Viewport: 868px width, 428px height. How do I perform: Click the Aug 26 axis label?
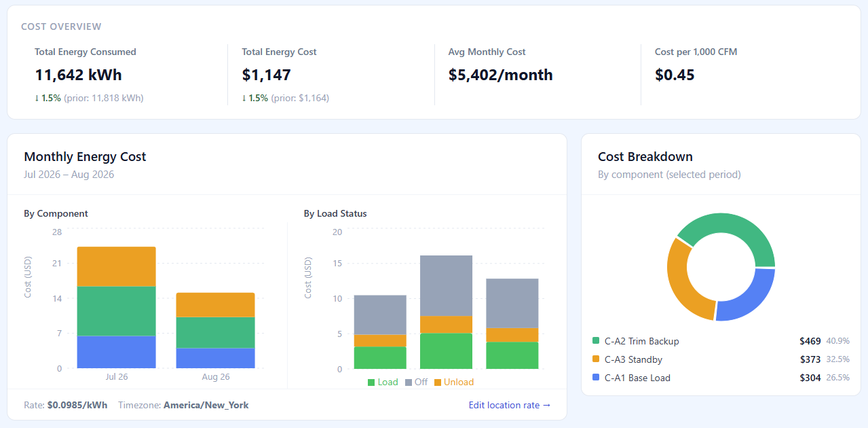[216, 376]
